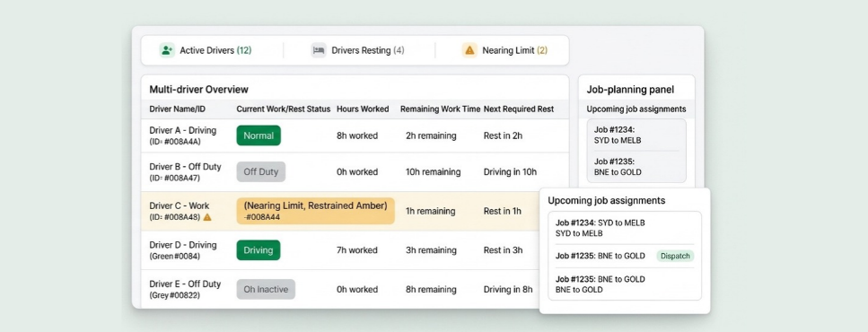Click the 1h remaining cell for Driver C
The width and height of the screenshot is (868, 332).
click(430, 211)
